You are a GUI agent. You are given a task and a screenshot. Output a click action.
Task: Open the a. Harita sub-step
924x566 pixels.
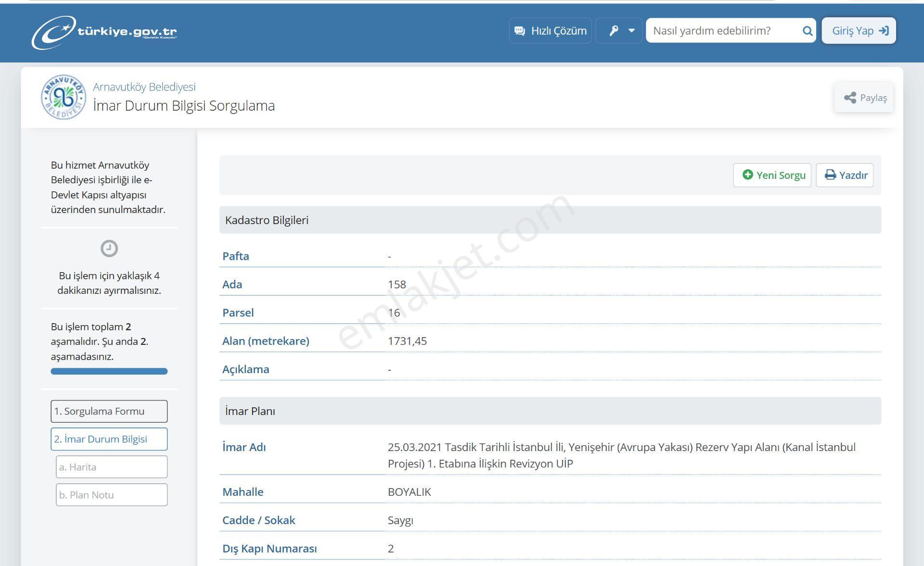pos(112,467)
